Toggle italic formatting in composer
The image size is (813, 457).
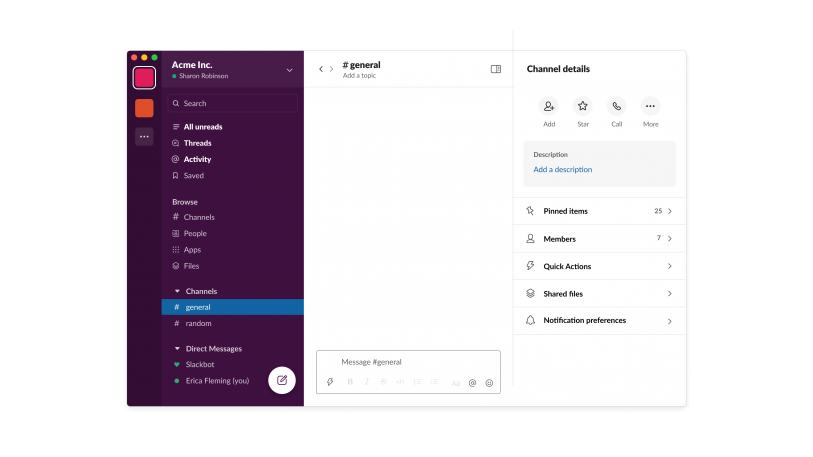[367, 382]
